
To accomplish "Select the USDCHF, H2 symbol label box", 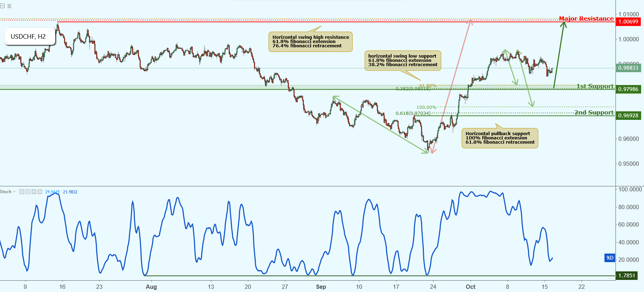I will (x=30, y=36).
